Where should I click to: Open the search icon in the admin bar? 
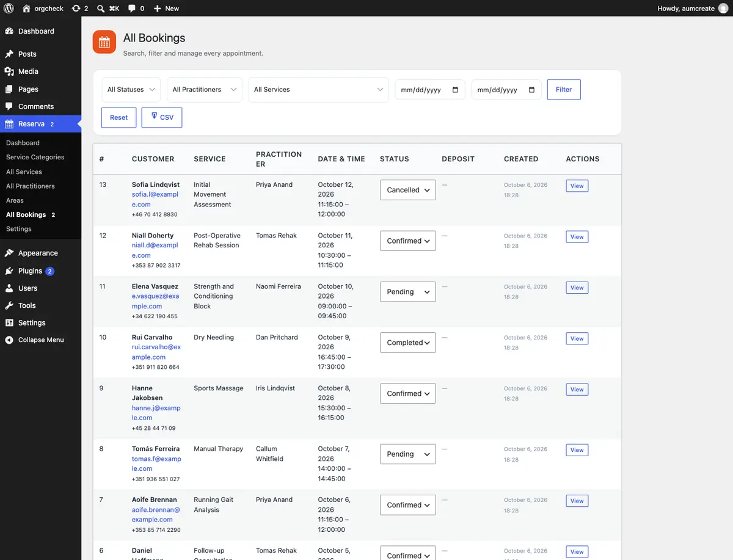coord(100,9)
